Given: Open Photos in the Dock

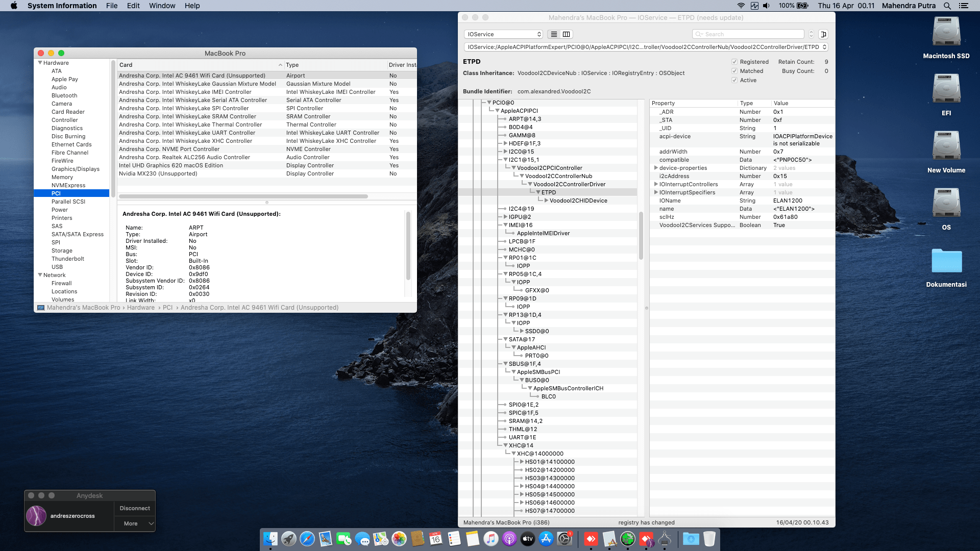Looking at the screenshot, I should click(x=399, y=539).
